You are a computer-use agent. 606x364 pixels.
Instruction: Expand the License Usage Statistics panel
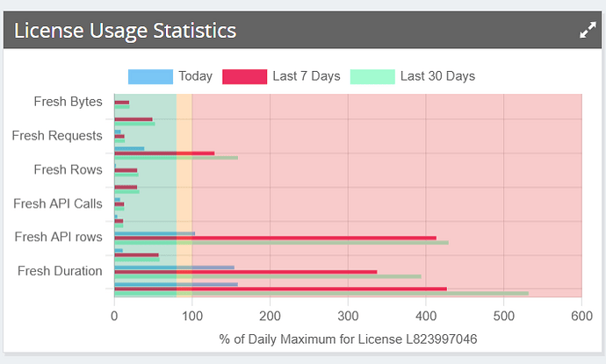[588, 31]
